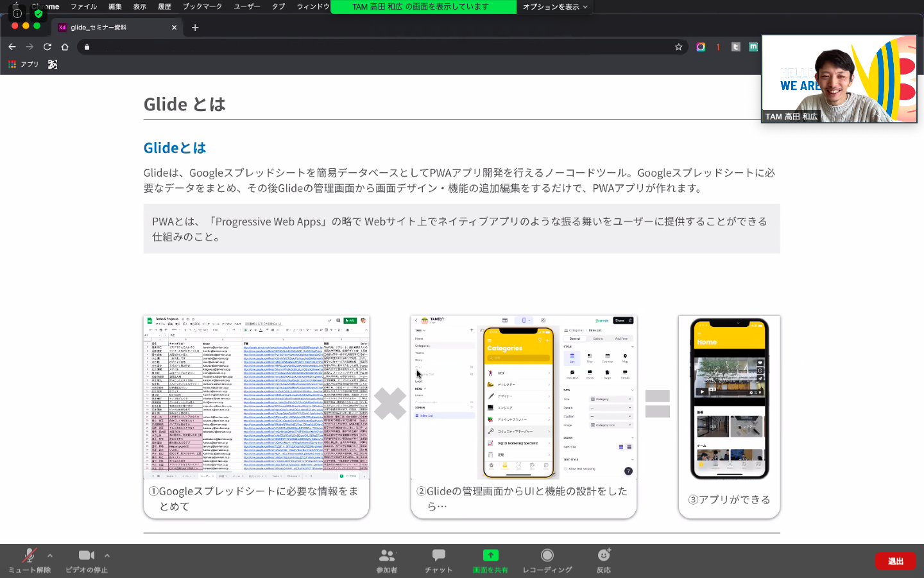This screenshot has height=578, width=924.
Task: Open the ブックマーク menu
Action: [x=202, y=6]
